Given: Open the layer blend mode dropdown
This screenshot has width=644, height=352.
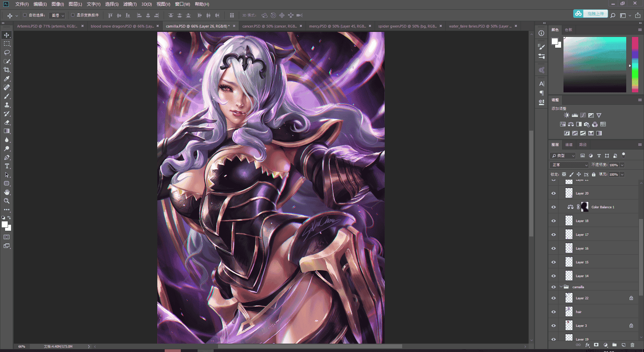Looking at the screenshot, I should coord(569,165).
